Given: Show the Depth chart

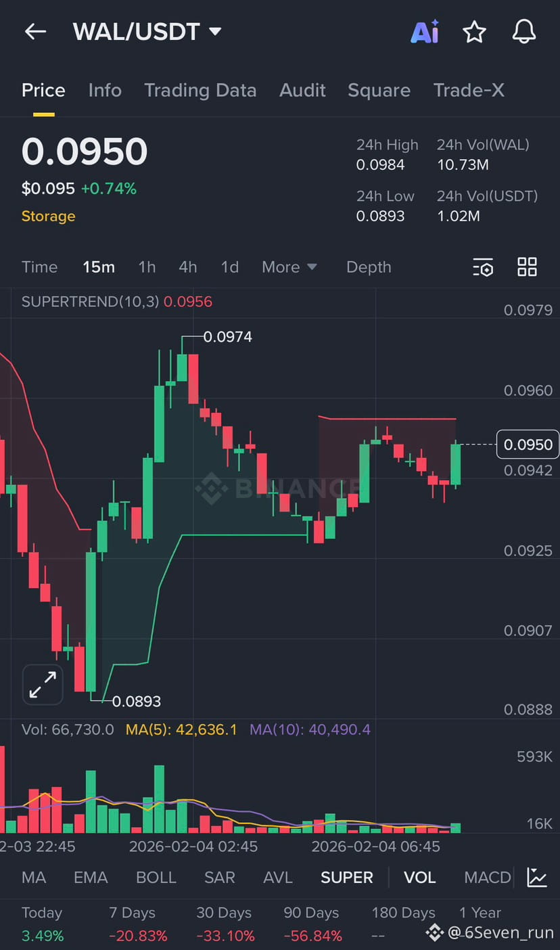Looking at the screenshot, I should click(x=369, y=267).
